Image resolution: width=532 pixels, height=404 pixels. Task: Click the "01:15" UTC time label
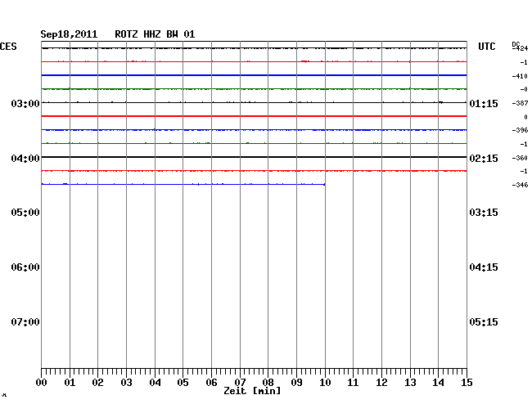click(484, 103)
